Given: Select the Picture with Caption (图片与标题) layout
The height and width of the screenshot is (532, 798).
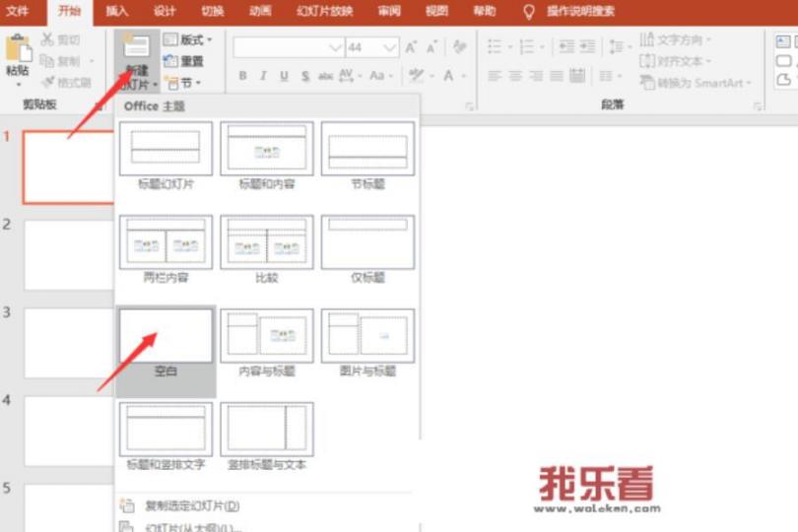Looking at the screenshot, I should click(x=367, y=344).
